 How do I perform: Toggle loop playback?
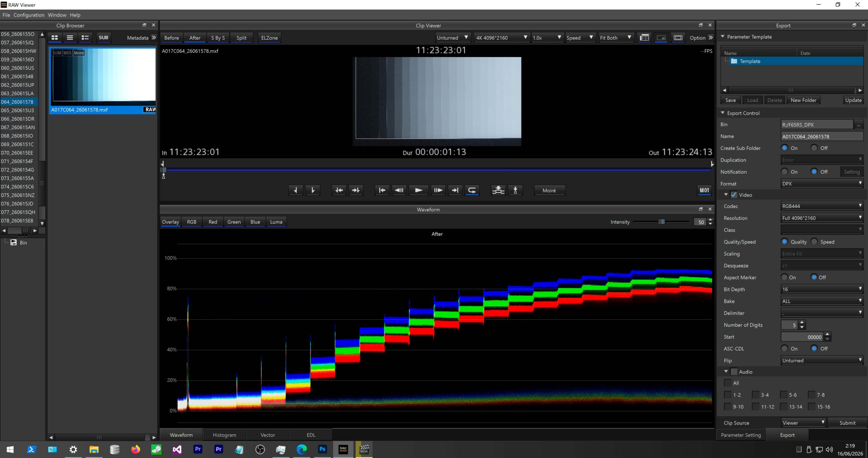click(472, 190)
